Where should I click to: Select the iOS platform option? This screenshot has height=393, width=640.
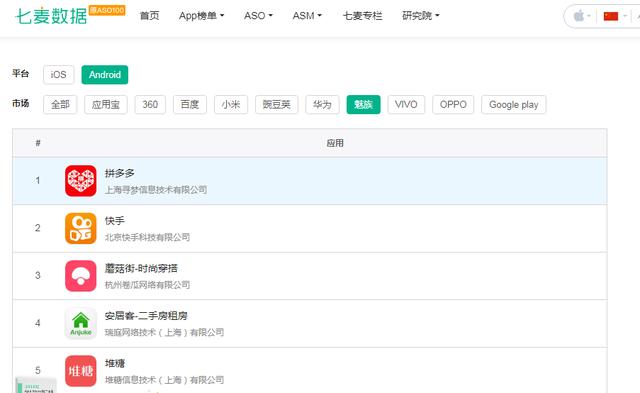(58, 75)
